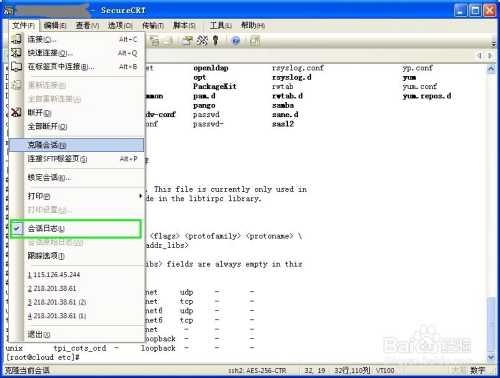Choose 全部断开 menu entry
The height and width of the screenshot is (378, 500).
(77, 126)
